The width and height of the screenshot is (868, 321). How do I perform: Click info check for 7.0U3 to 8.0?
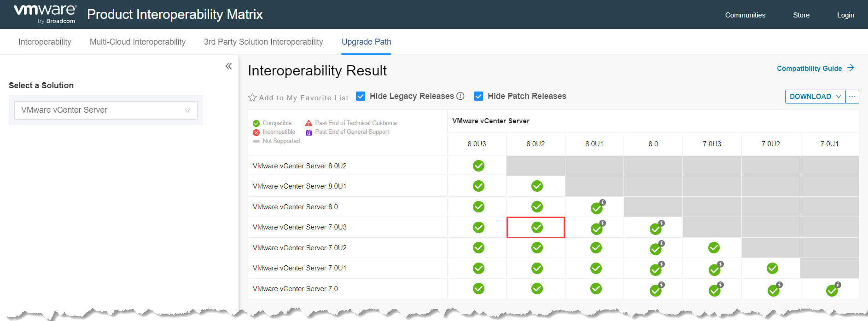(x=656, y=228)
